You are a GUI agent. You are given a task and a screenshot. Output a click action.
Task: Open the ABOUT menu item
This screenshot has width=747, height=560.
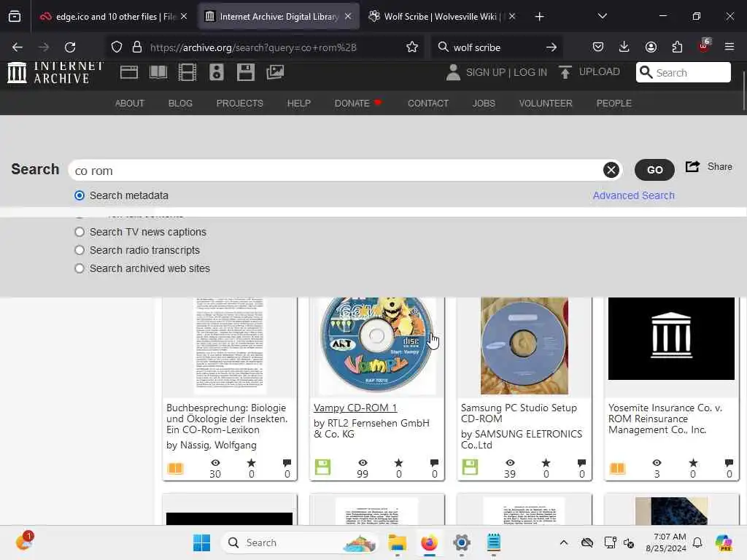point(130,104)
